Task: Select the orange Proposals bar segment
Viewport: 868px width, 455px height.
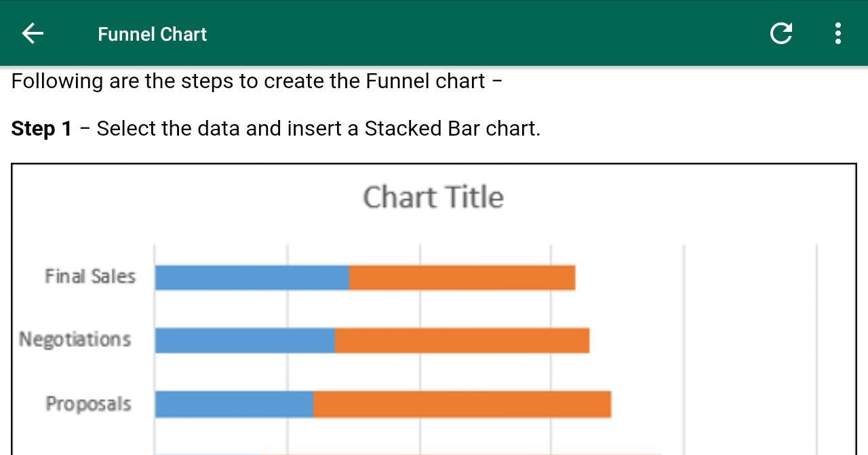Action: (462, 404)
